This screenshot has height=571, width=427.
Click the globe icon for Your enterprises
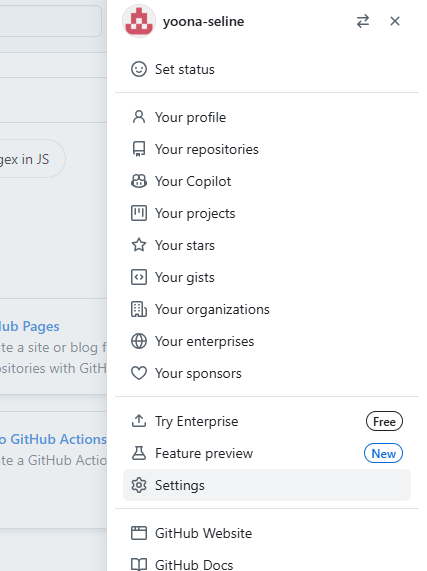139,341
